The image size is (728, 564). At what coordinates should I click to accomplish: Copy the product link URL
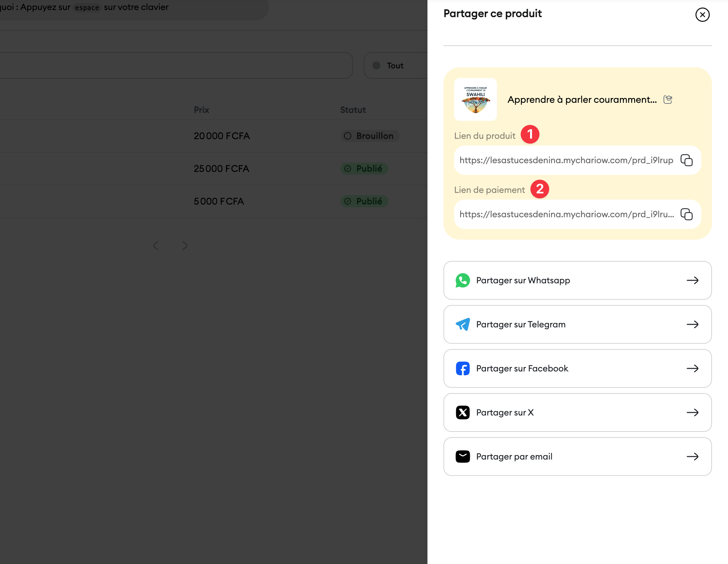[x=687, y=160]
